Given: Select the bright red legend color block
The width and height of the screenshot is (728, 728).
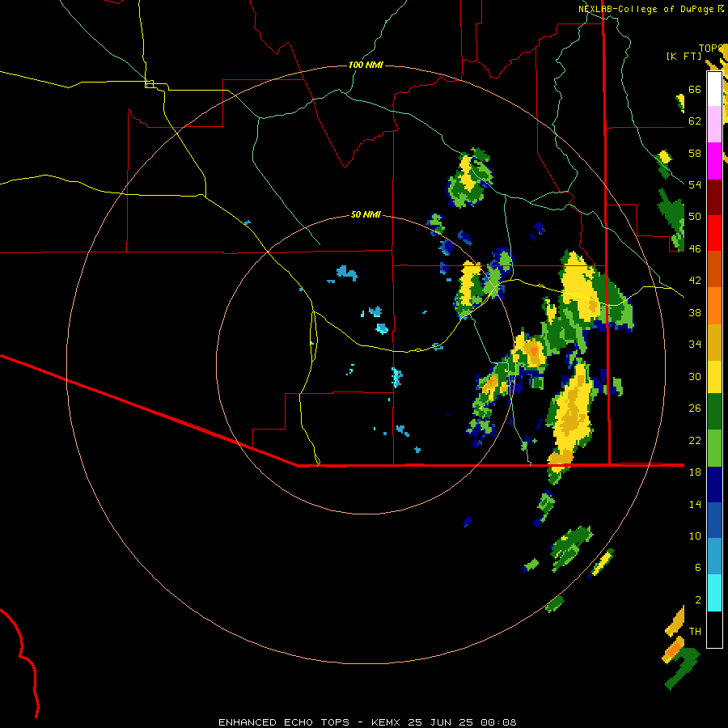Looking at the screenshot, I should pyautogui.click(x=714, y=233).
